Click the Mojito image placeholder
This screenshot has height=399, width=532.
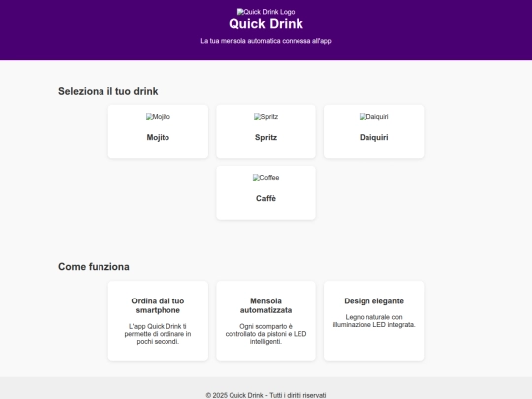[158, 116]
